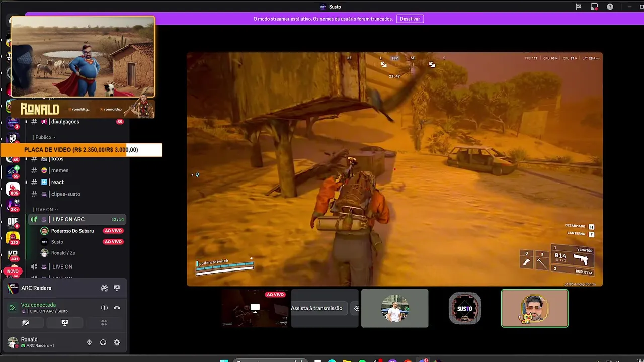
Task: Click the LIVE ON ARC / Susto channel link
Action: click(45, 311)
